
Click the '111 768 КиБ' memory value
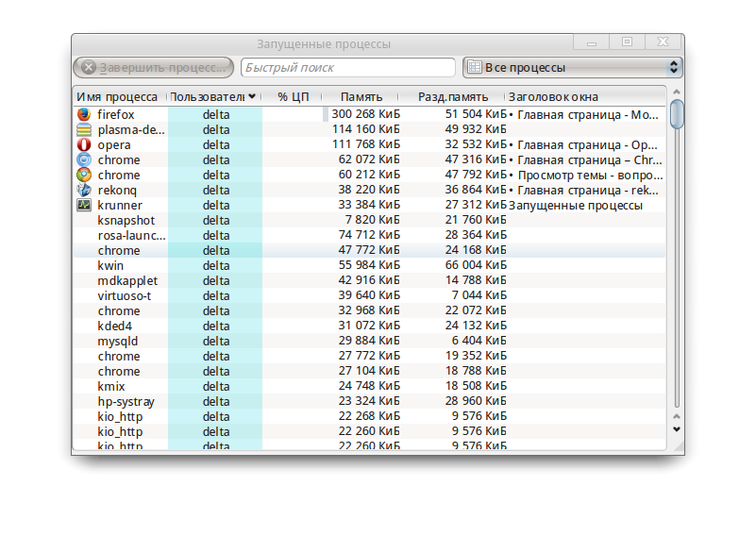(366, 144)
